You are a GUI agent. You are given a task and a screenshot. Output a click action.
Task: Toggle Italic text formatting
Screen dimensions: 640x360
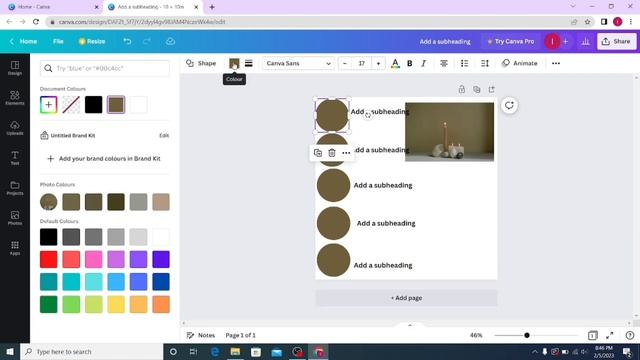(424, 63)
